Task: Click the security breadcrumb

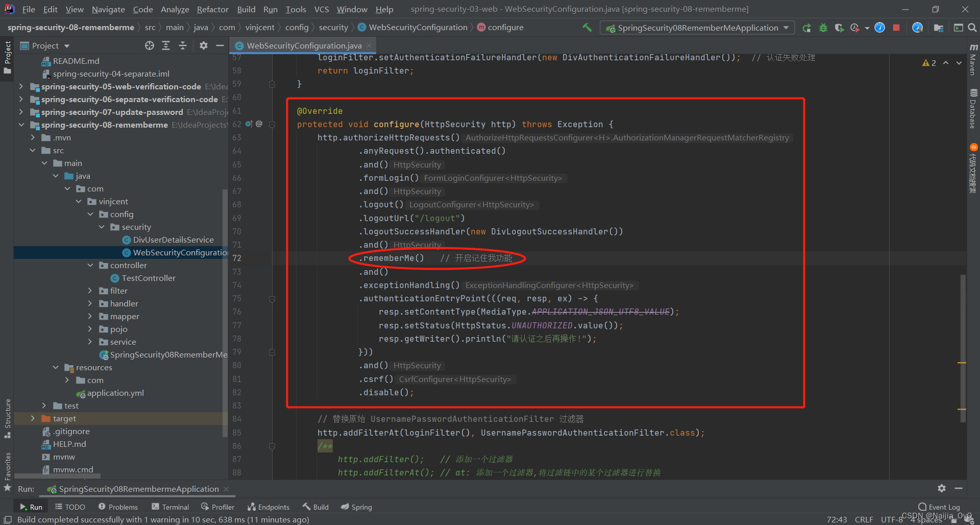Action: [x=333, y=28]
